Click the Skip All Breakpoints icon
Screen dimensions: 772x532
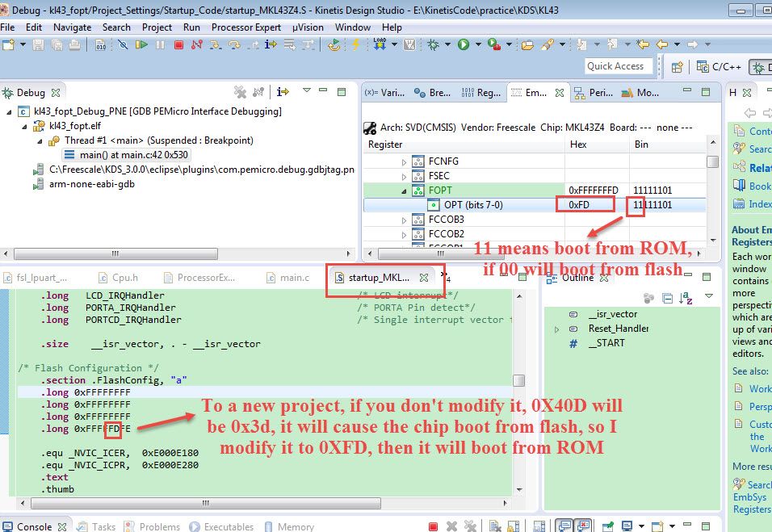(123, 44)
